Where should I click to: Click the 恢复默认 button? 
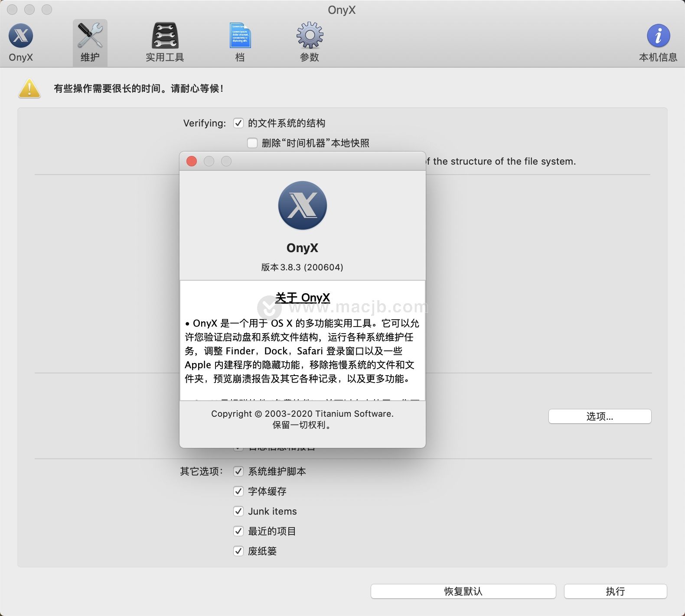point(463,591)
